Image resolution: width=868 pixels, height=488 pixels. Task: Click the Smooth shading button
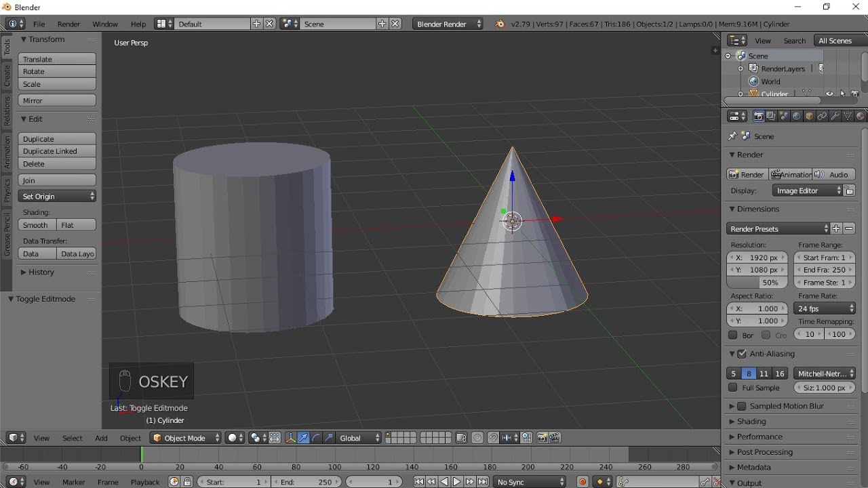point(37,225)
